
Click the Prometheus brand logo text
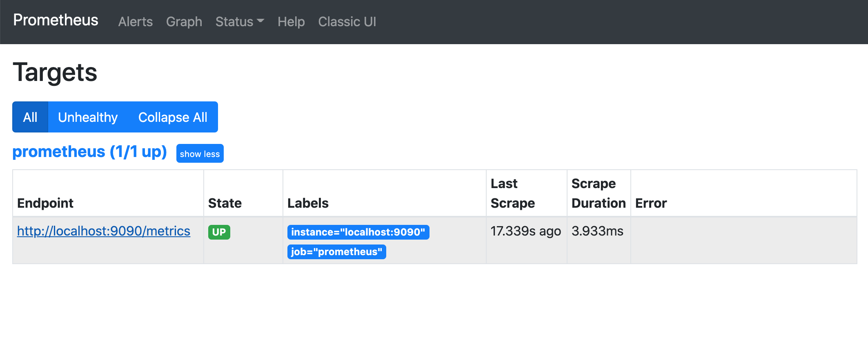[x=56, y=20]
